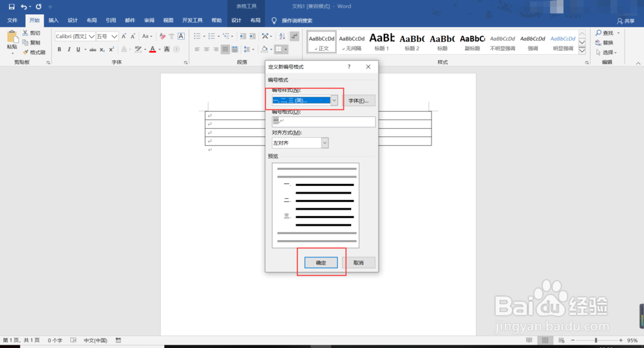Toggle show paragraph marks button

[294, 37]
